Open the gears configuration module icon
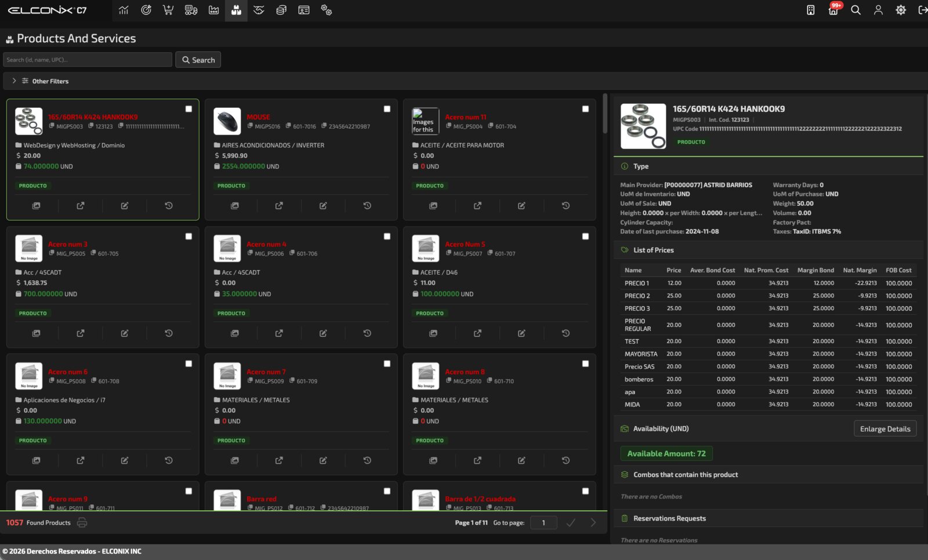This screenshot has width=928, height=560. point(326,10)
